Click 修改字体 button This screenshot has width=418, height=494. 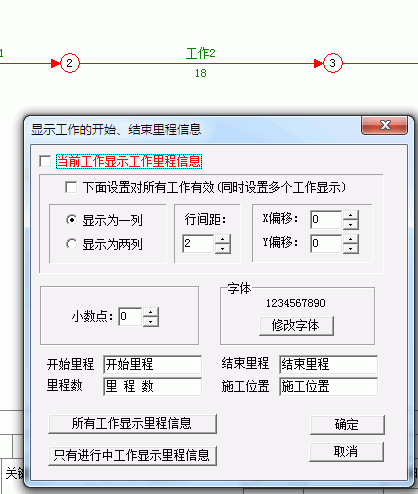[296, 326]
